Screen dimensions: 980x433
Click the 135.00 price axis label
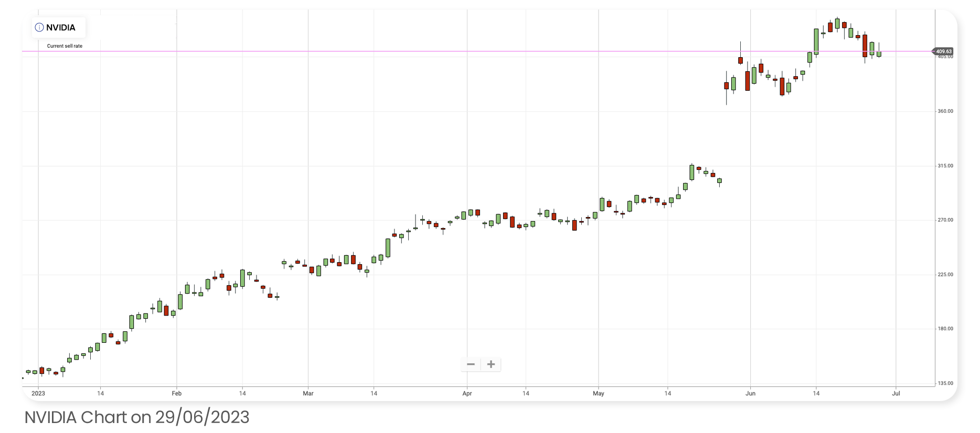coord(945,383)
